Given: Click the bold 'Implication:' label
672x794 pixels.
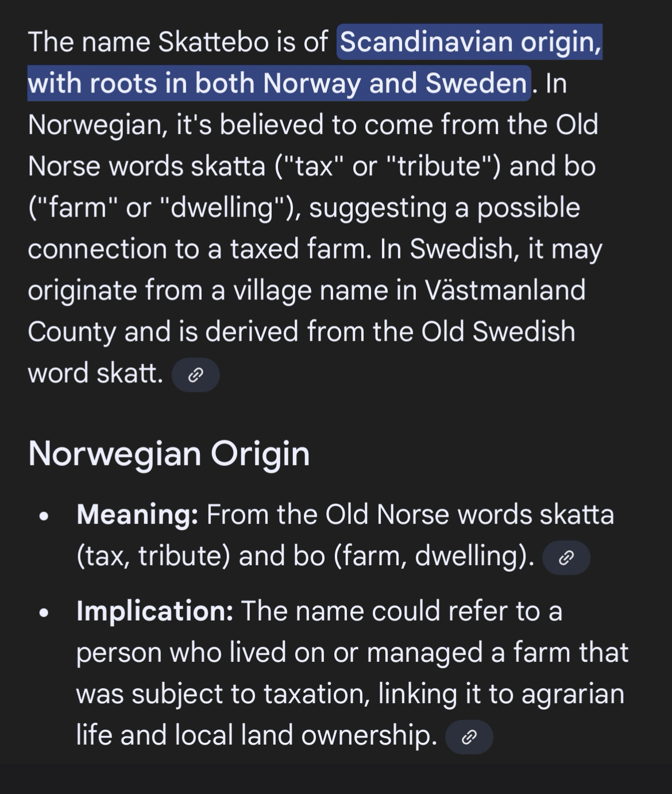Looking at the screenshot, I should pos(155,611).
